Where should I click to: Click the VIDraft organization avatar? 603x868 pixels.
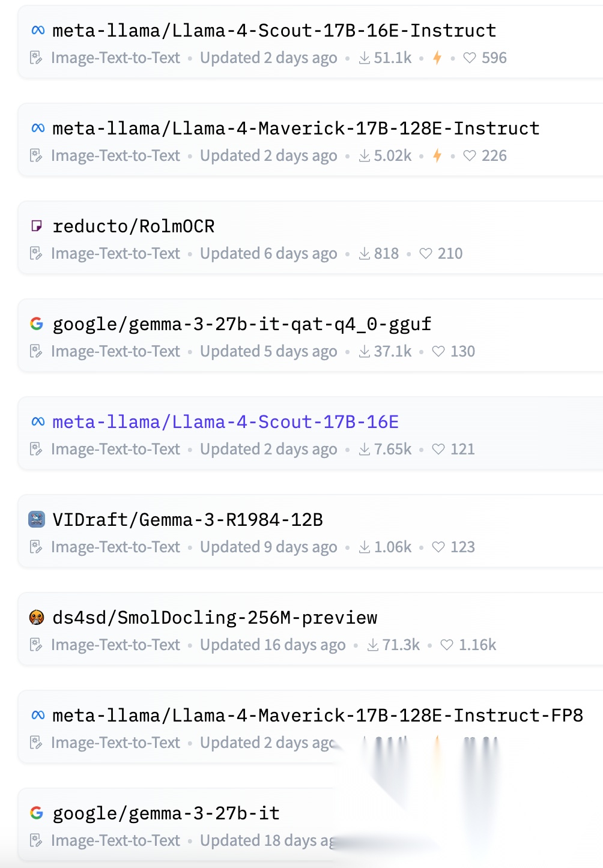pyautogui.click(x=37, y=519)
